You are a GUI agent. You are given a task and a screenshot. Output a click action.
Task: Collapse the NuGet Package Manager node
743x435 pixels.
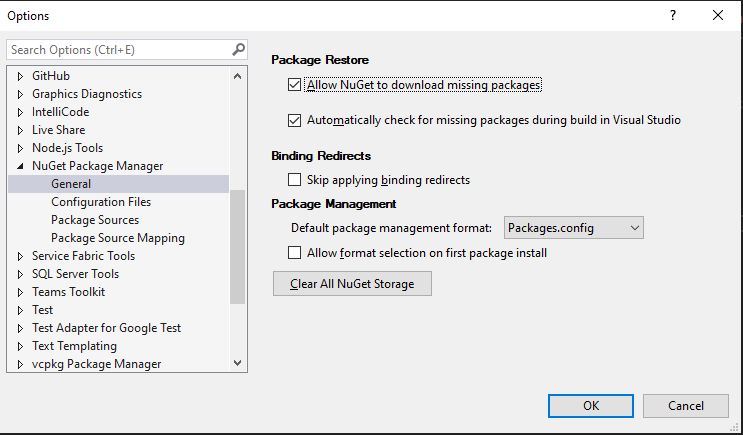tap(20, 166)
